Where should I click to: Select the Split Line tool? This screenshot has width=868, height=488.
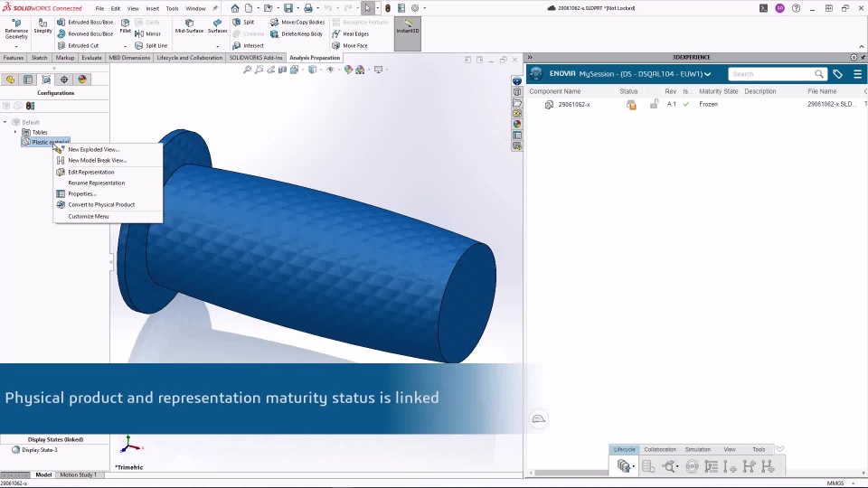[x=151, y=46]
